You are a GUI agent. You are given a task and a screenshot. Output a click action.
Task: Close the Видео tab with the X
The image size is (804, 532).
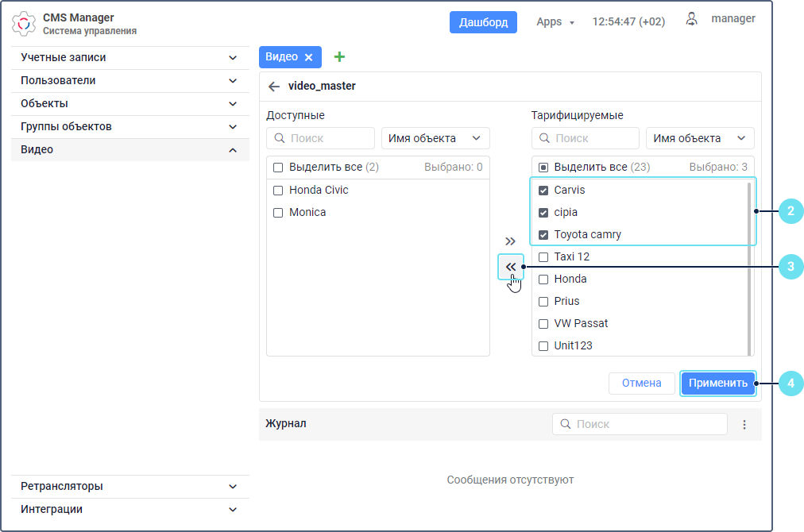click(309, 57)
